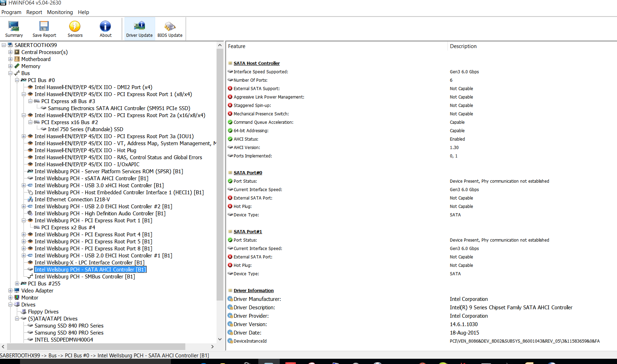Click the Floppy Drives icon
Image resolution: width=617 pixels, height=364 pixels.
(x=24, y=311)
